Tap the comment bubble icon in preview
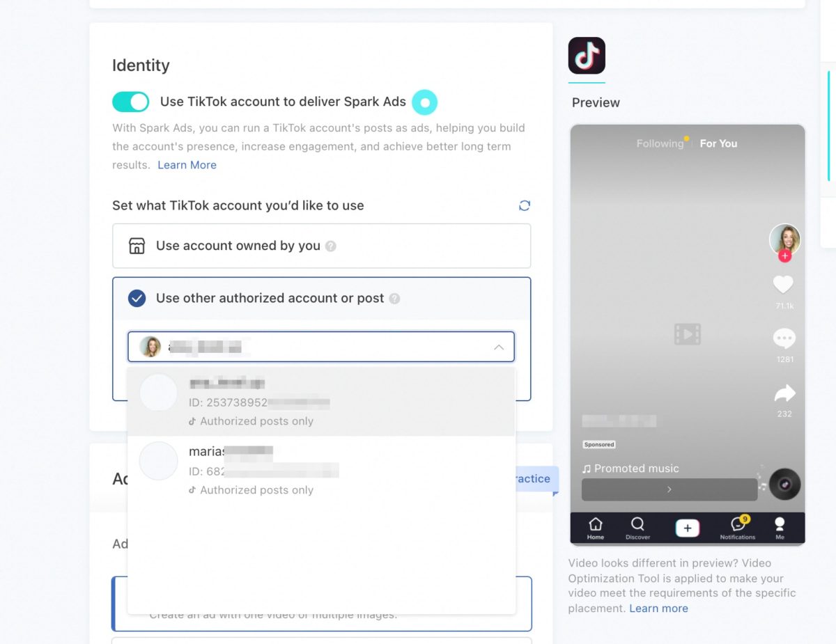 point(784,339)
